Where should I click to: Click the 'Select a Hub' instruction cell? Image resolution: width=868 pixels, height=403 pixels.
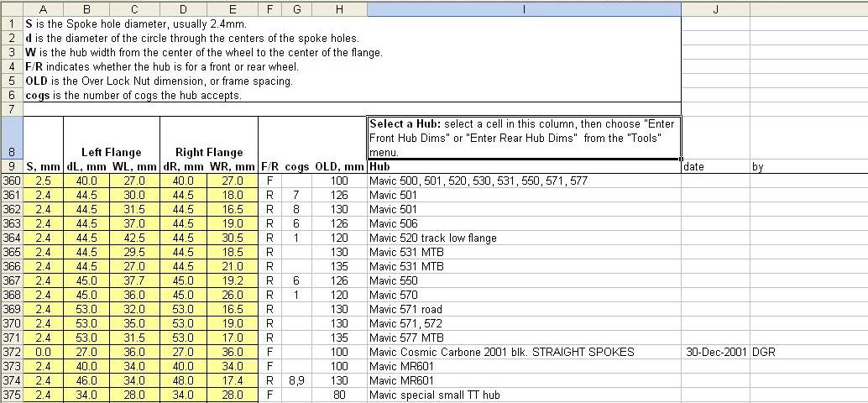point(524,138)
